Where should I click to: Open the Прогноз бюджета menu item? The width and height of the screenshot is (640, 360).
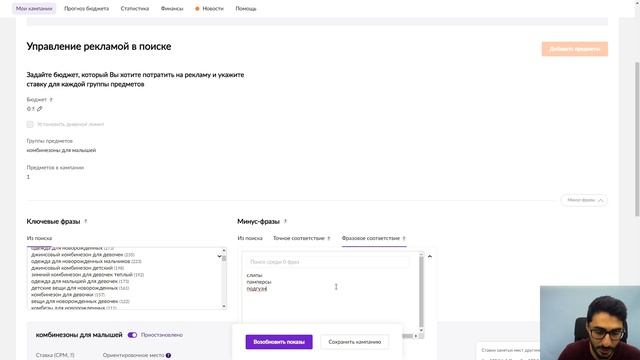click(x=87, y=9)
